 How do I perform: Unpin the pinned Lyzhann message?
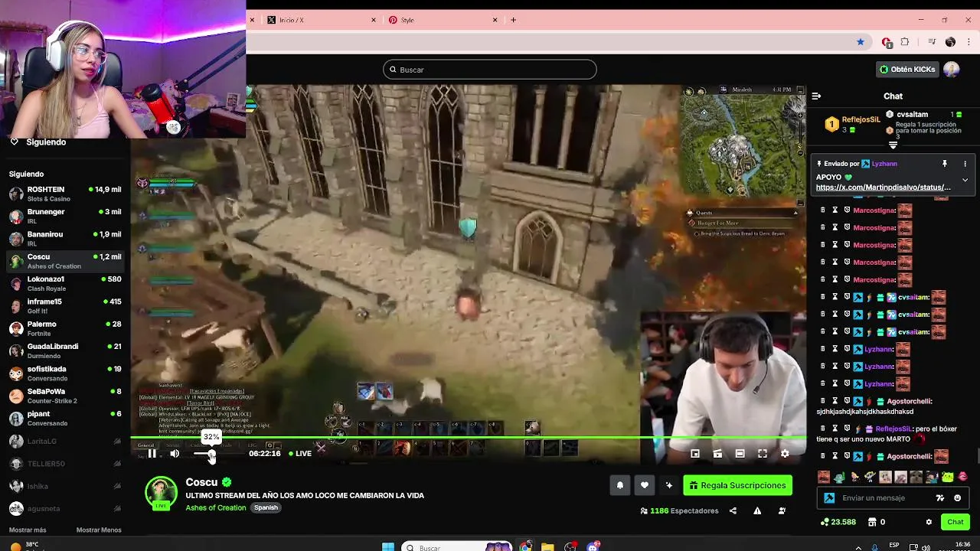pos(945,164)
